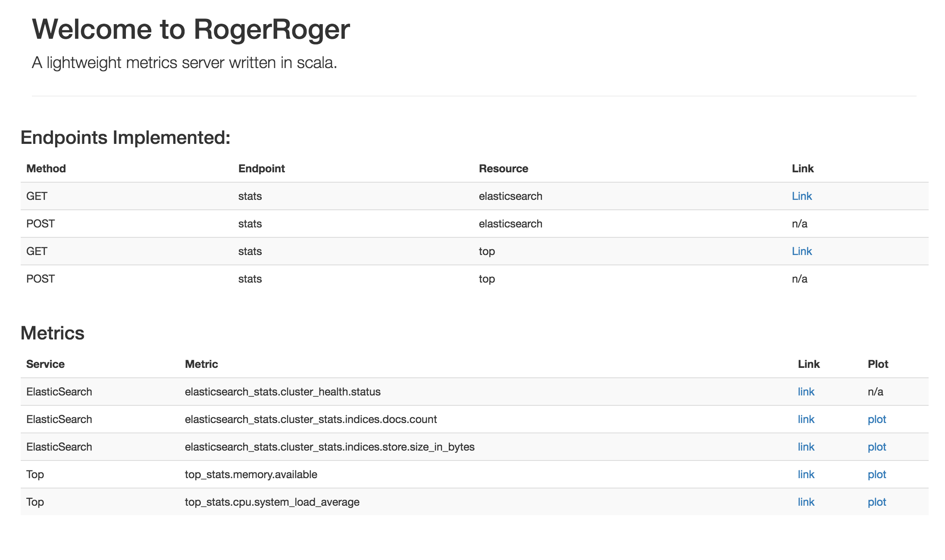Open link for top_stats.memory.available metric
The image size is (945, 560).
tap(806, 474)
